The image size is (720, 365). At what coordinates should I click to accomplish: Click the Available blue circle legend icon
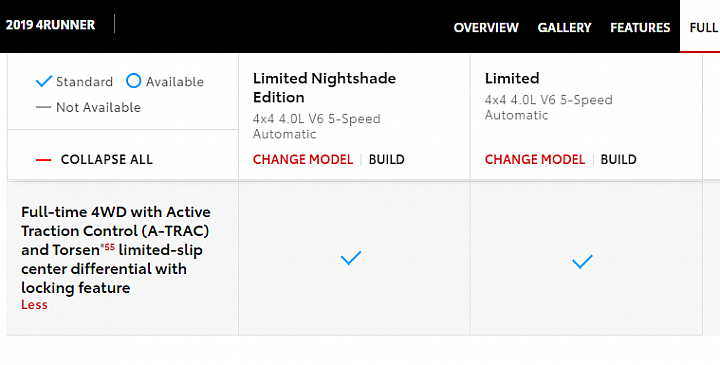point(133,81)
